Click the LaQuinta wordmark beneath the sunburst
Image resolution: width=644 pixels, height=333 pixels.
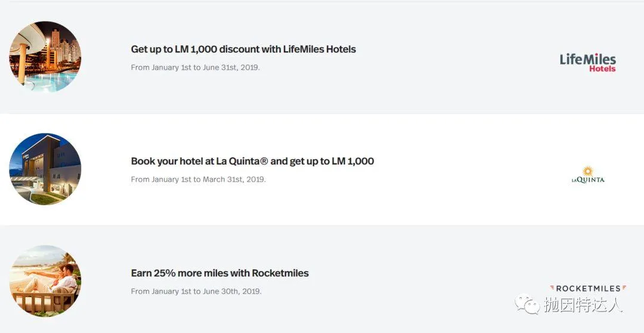(x=588, y=180)
